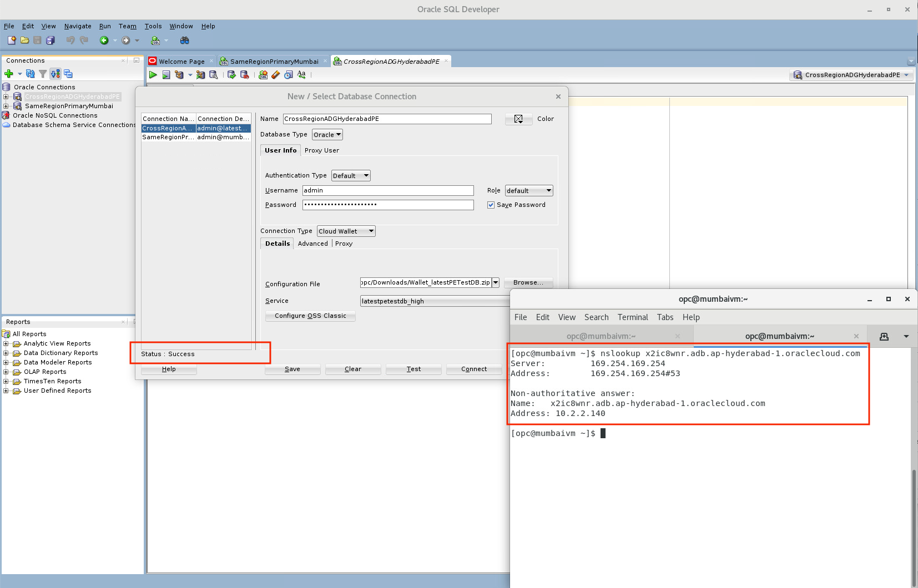Expand the SameRegionPrimaryMumbai connection node

point(6,106)
